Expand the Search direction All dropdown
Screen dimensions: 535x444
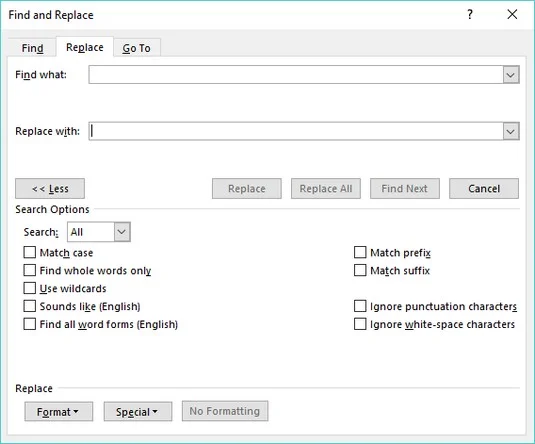122,232
